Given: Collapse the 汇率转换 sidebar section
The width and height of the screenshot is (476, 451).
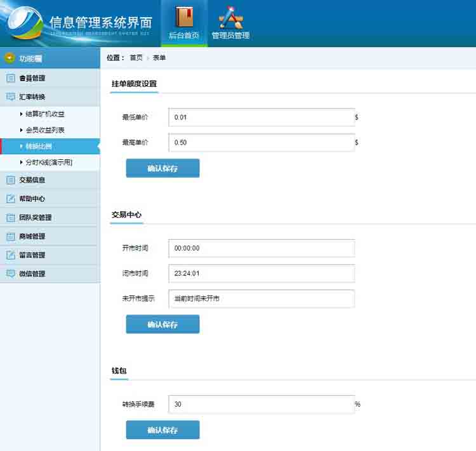Looking at the screenshot, I should tap(32, 97).
